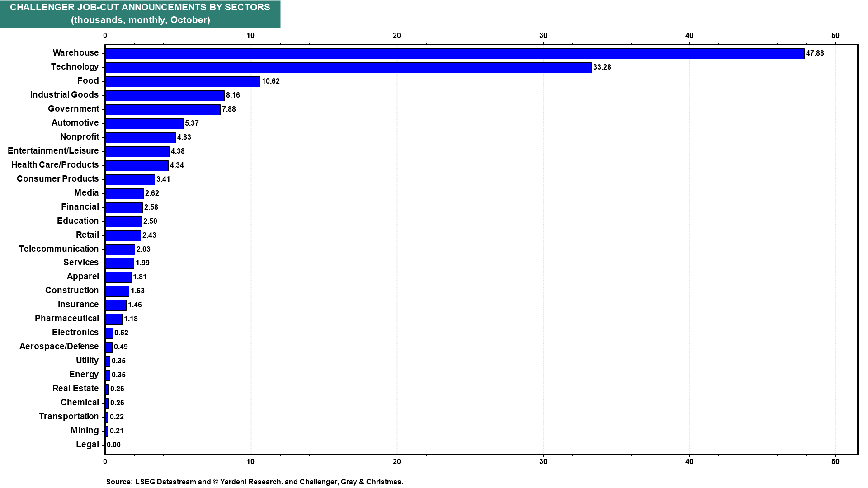Screen dimensions: 868x488
Task: Click the green chart title banner
Action: click(140, 14)
